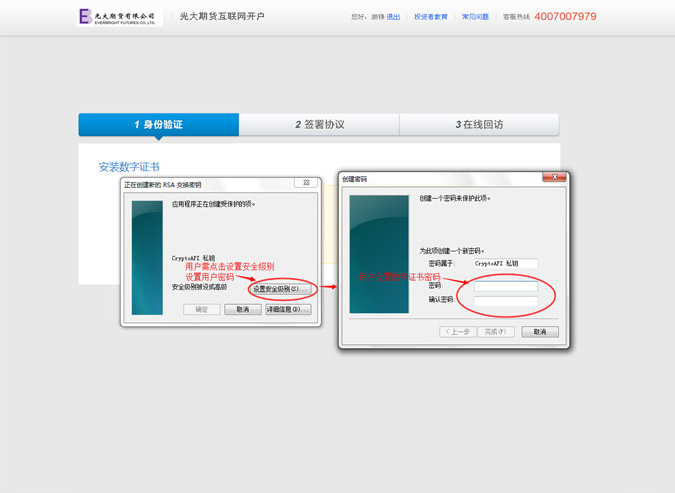Open the 常见问题 FAQ link

point(475,17)
